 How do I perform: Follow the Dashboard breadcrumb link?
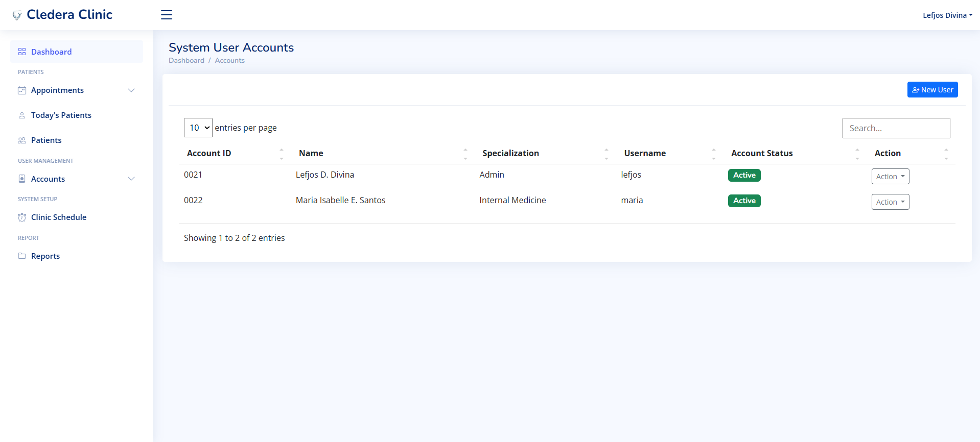coord(186,60)
